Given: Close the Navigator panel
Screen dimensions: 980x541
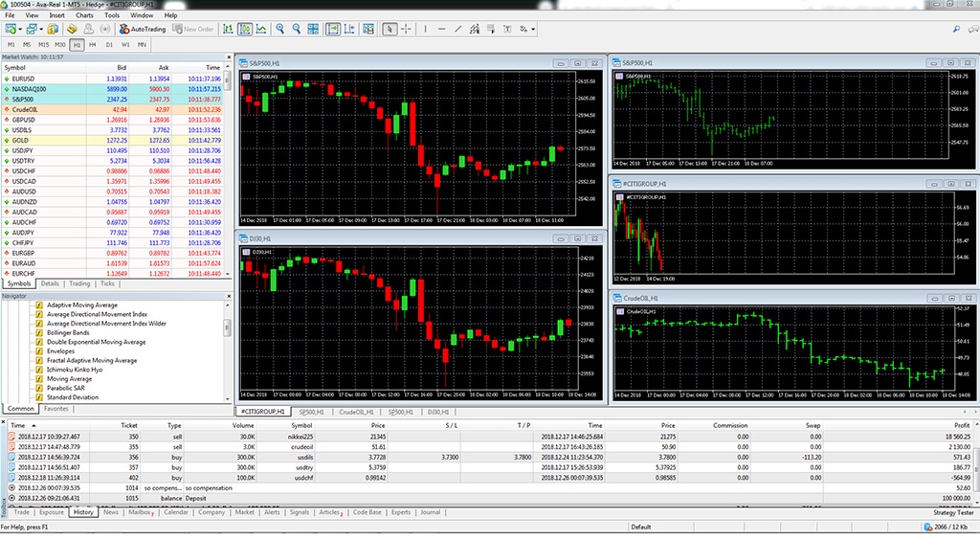Looking at the screenshot, I should (228, 296).
